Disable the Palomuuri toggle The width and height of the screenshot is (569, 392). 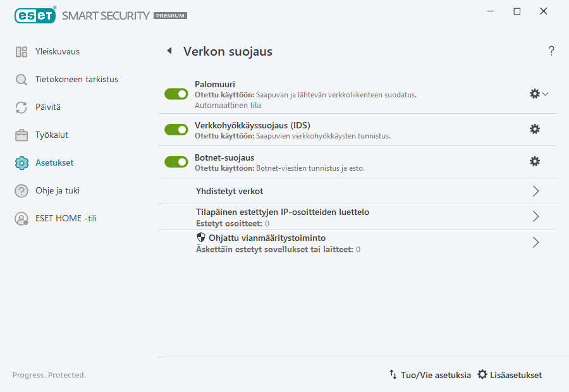coord(176,94)
